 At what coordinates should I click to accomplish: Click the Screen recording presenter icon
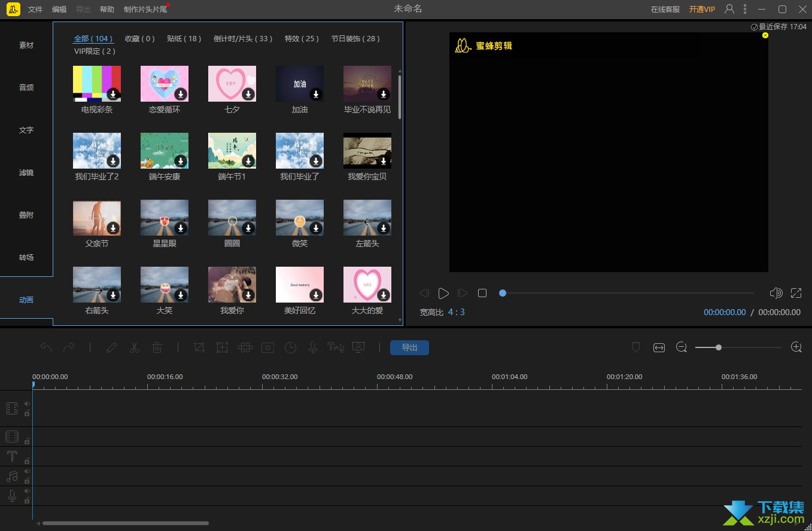tap(358, 347)
